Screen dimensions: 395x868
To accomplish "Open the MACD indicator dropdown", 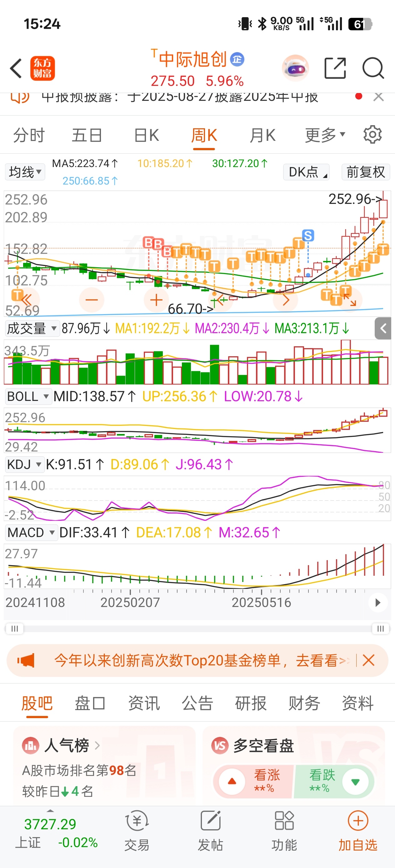I will click(x=31, y=532).
